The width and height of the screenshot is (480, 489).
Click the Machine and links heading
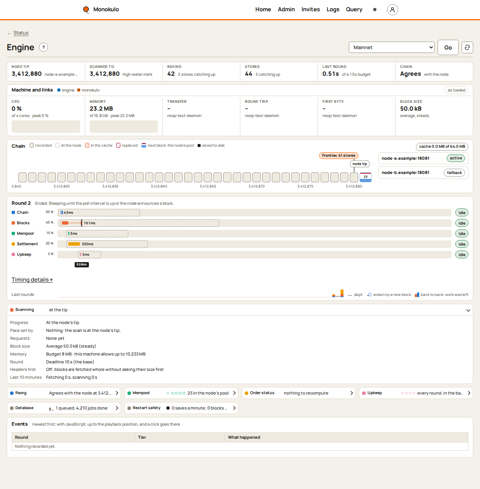(32, 90)
